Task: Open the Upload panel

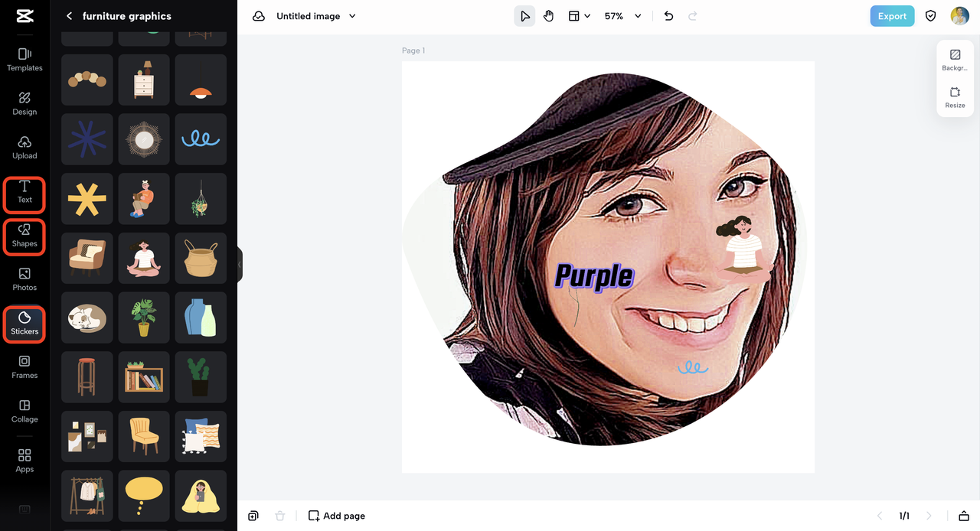Action: (24, 148)
